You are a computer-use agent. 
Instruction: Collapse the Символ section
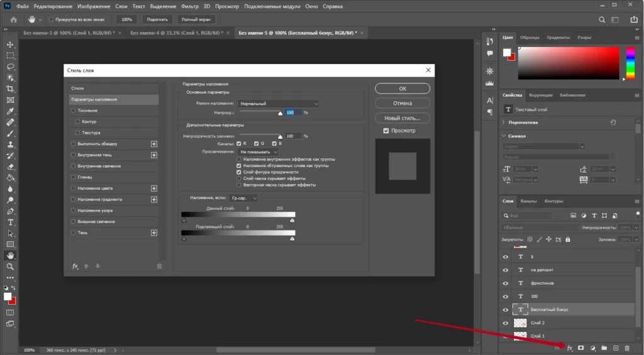[504, 136]
